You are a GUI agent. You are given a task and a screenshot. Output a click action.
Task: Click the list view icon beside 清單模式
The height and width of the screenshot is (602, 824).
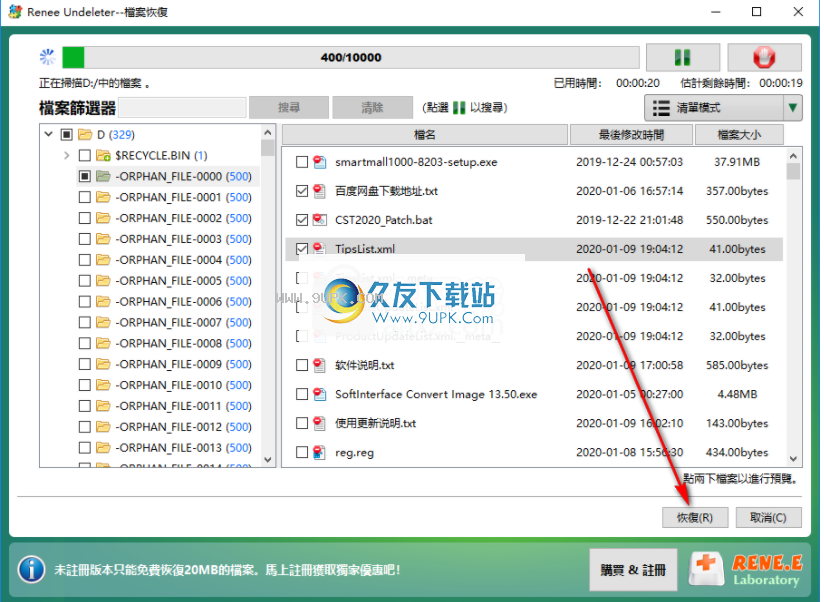[661, 108]
